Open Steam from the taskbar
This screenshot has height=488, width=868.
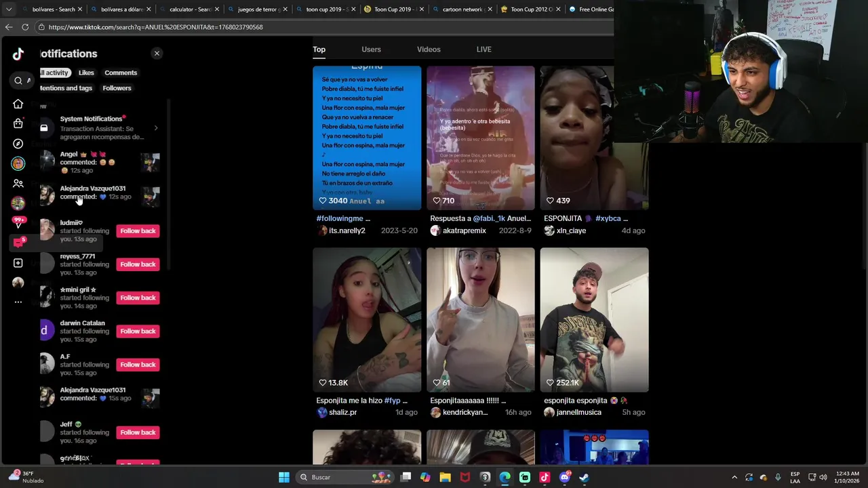click(584, 477)
